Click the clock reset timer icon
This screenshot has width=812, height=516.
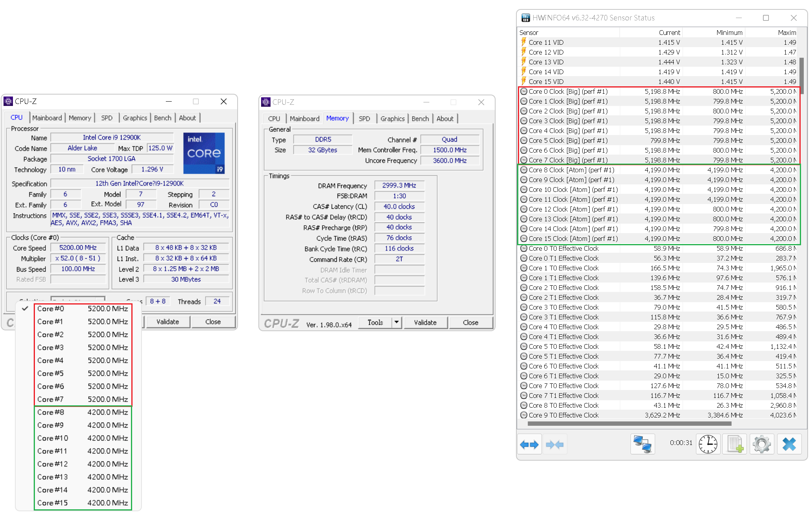[x=708, y=445]
